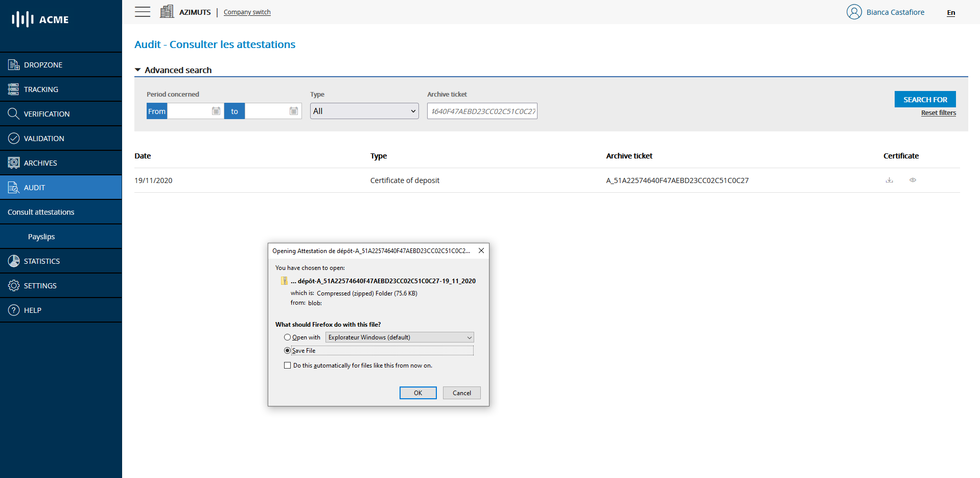Click the download certificate icon
980x478 pixels.
889,180
